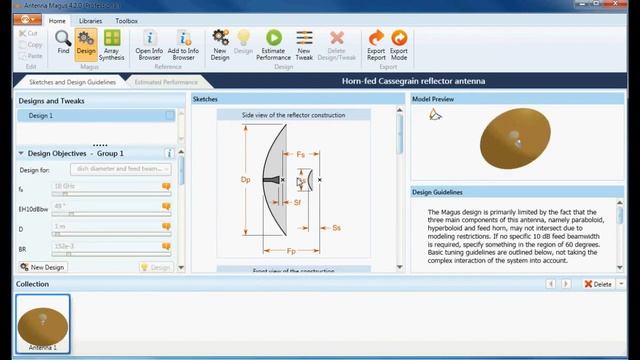Click the New Design button below objectives
The width and height of the screenshot is (640, 360).
click(x=43, y=267)
